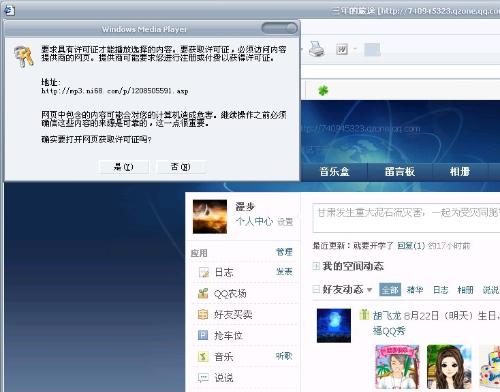Click the Word edit icon in the browser toolbar
Viewport: 500px width, 392px height.
click(342, 50)
